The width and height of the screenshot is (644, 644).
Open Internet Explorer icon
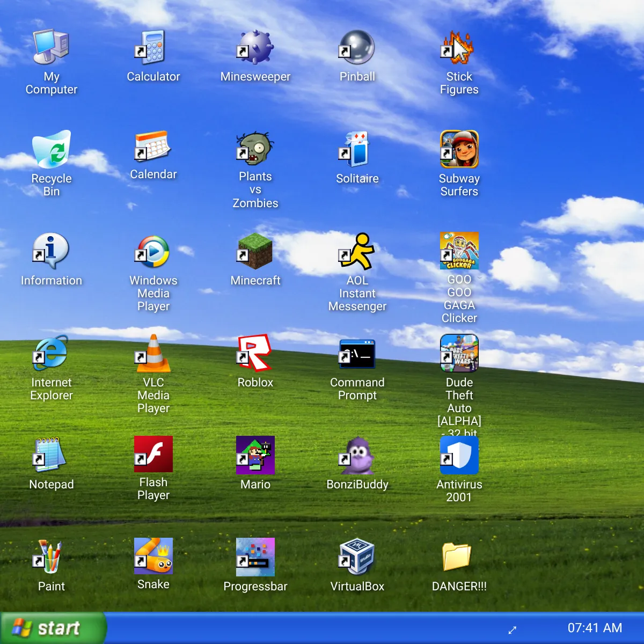point(52,353)
